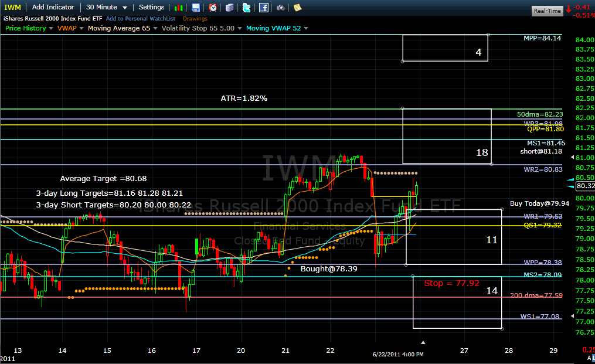This screenshot has width=595, height=364.
Task: Click the '6/23/2011 4:00 PM' timestamp
Action: [398, 354]
